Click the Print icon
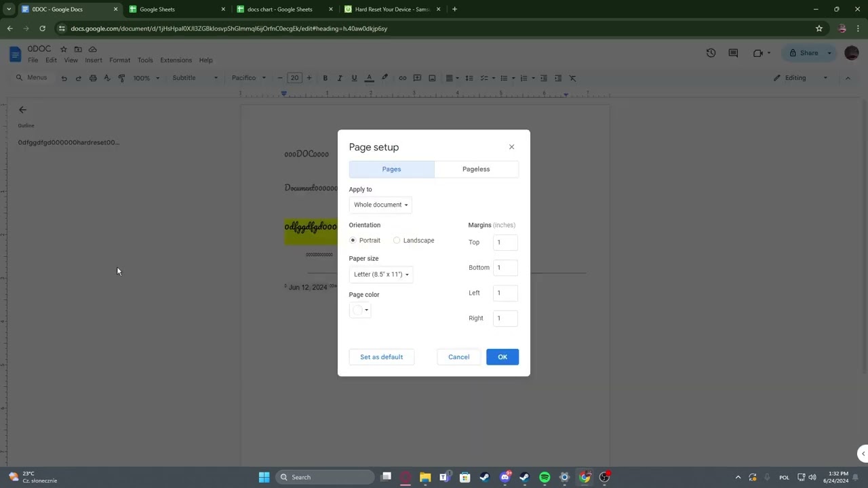The height and width of the screenshot is (488, 868). tap(93, 78)
